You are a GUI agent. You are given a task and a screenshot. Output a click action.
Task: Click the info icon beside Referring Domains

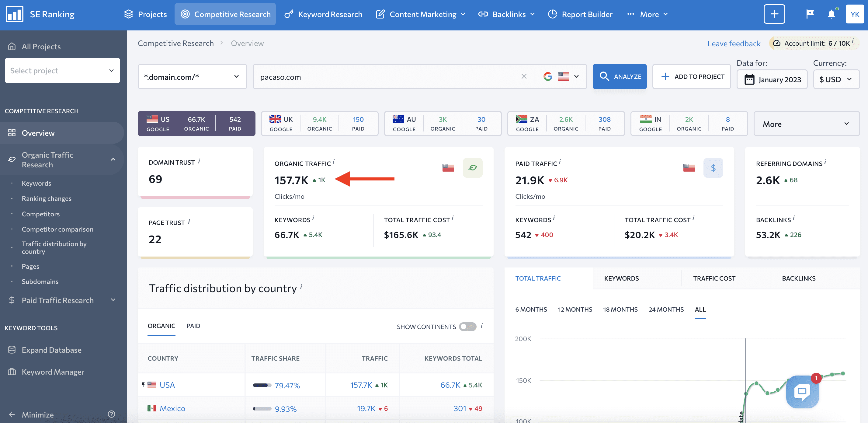825,162
